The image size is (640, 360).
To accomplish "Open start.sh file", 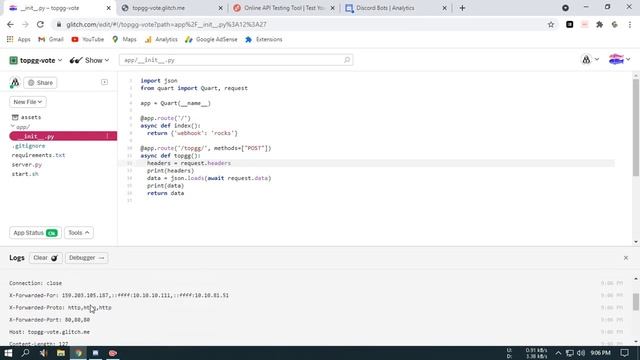I will 25,174.
